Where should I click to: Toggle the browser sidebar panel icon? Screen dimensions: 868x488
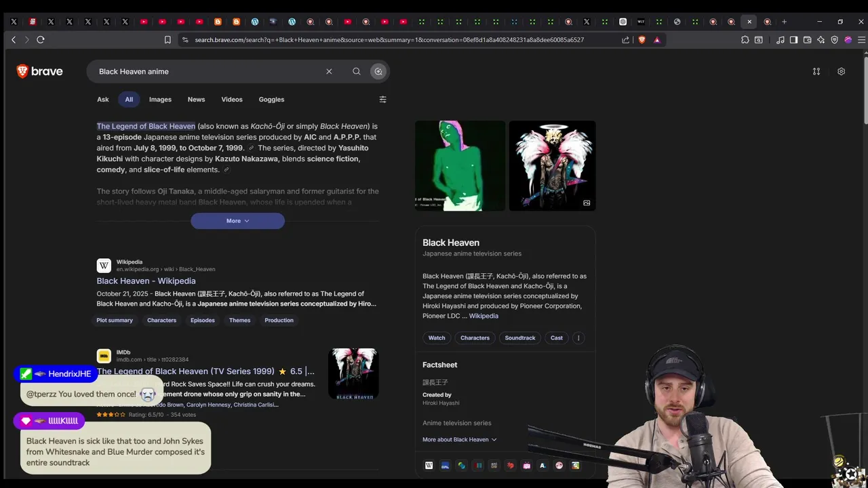794,40
